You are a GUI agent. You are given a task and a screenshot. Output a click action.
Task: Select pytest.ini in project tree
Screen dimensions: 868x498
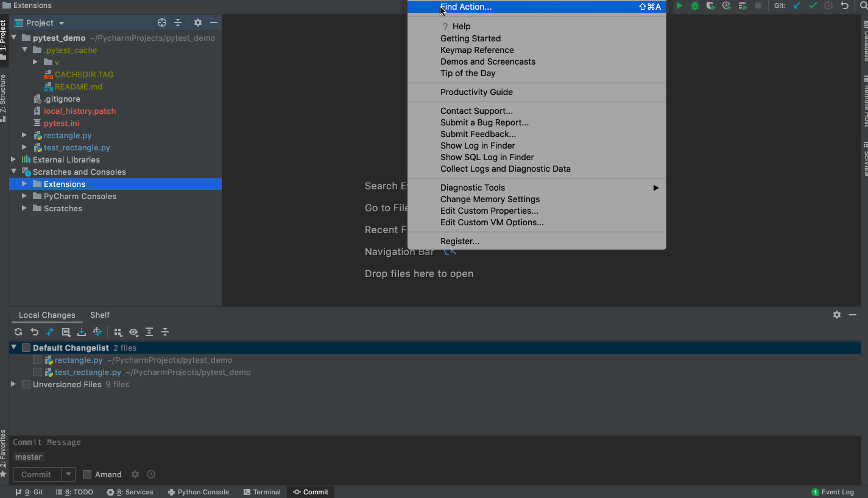click(x=61, y=123)
